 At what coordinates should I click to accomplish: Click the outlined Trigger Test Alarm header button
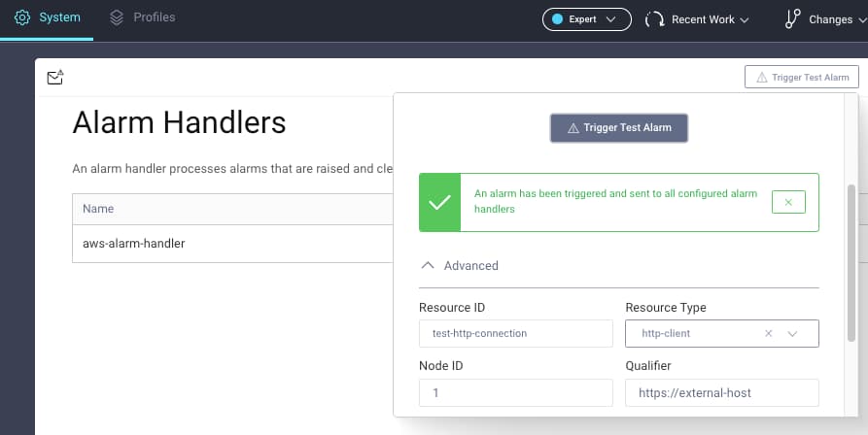coord(801,78)
